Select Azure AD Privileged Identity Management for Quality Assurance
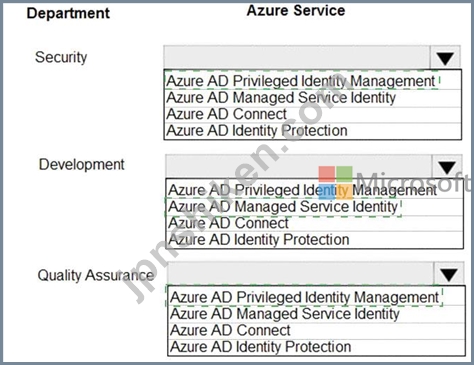Image resolution: width=474 pixels, height=365 pixels. pyautogui.click(x=316, y=297)
